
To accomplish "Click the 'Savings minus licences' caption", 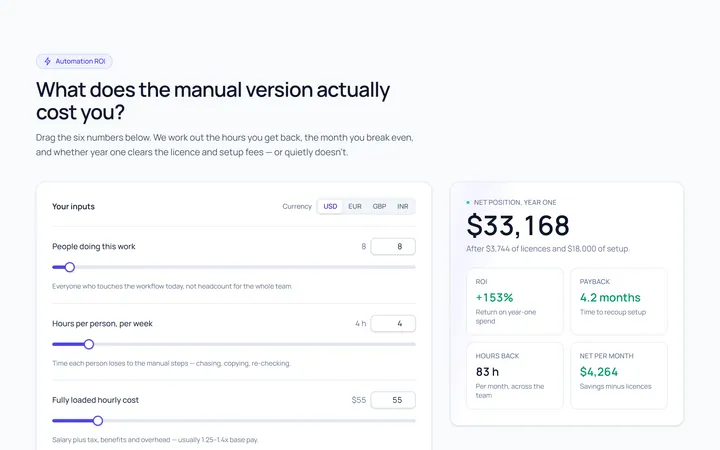I will click(615, 387).
